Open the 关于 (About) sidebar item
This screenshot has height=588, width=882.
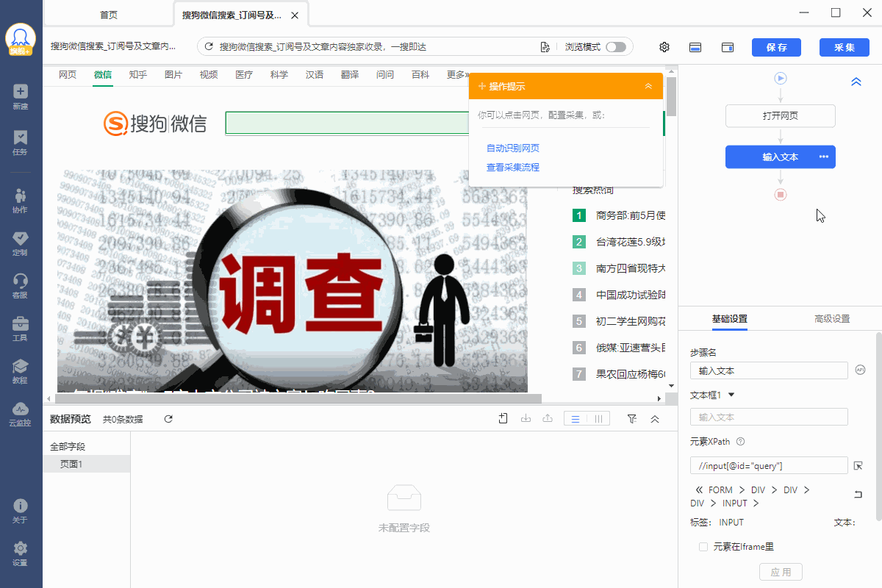[x=21, y=511]
